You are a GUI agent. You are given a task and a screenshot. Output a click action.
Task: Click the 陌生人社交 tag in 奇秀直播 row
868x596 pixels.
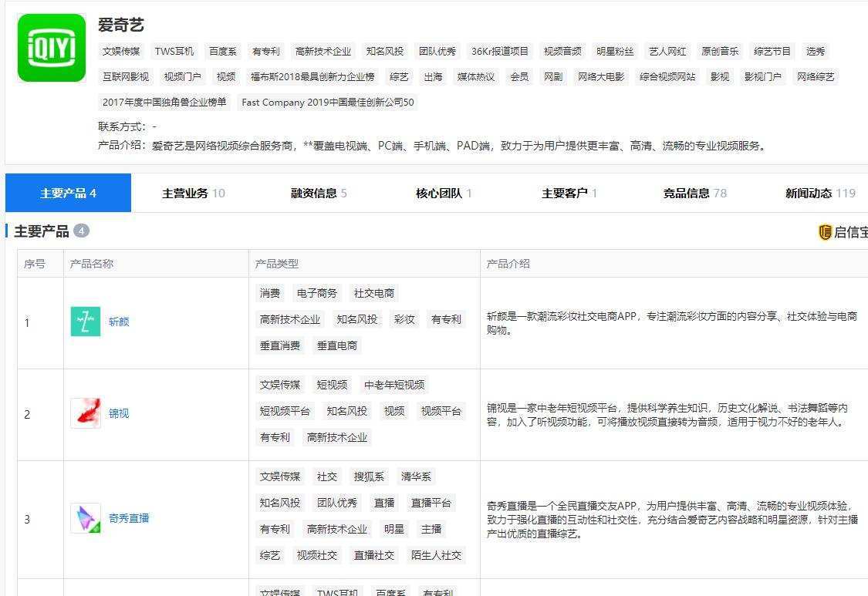point(436,556)
